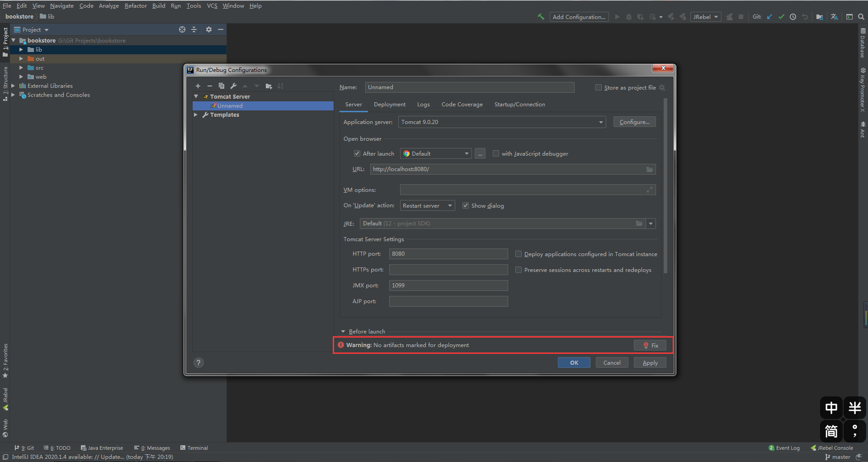Open the Event Log in status bar
The image size is (868, 462).
784,448
